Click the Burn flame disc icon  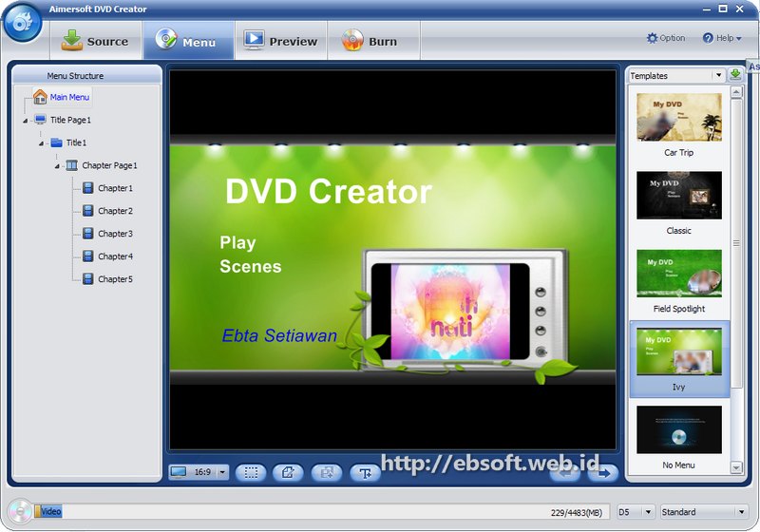[352, 40]
